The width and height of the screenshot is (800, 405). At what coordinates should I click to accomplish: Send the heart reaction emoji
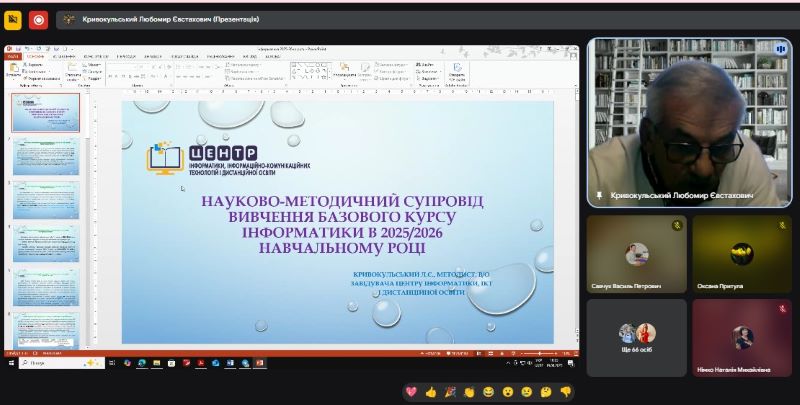(411, 392)
